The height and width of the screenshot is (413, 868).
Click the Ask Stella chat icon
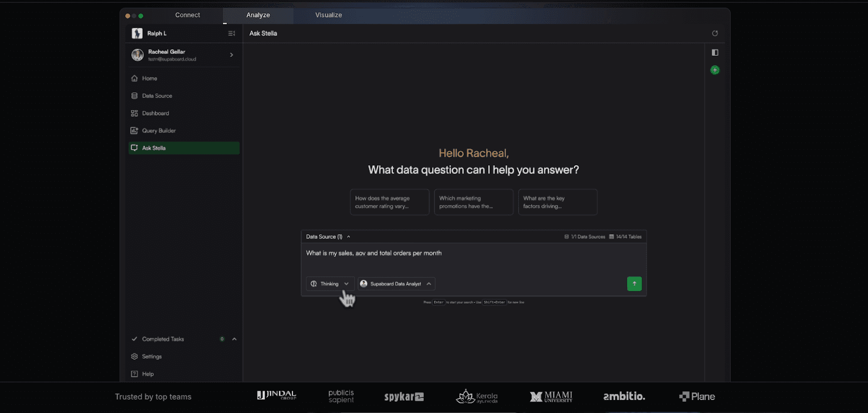[x=135, y=148]
